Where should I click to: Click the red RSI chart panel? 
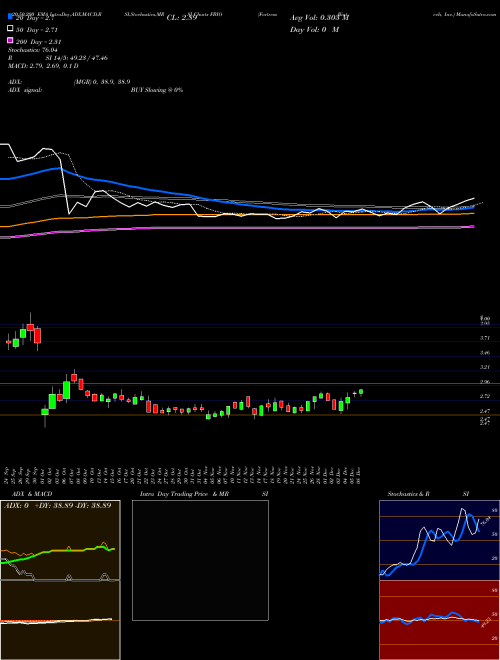[x=439, y=620]
